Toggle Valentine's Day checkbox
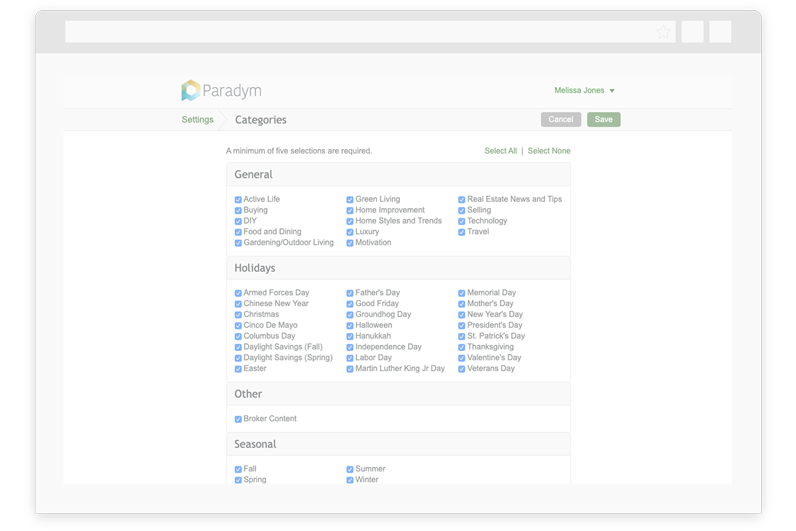Screen dimensions: 796x531 click(x=461, y=358)
